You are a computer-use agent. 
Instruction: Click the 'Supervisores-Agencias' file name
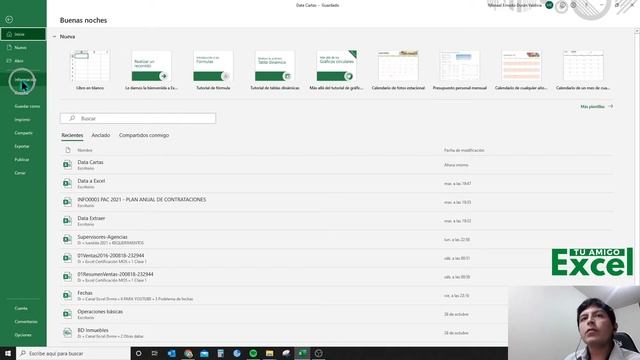point(102,237)
